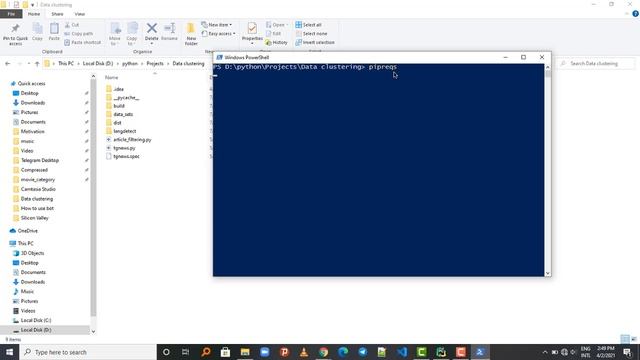Image resolution: width=640 pixels, height=360 pixels.
Task: Click python in breadcrumb path
Action: (x=130, y=64)
